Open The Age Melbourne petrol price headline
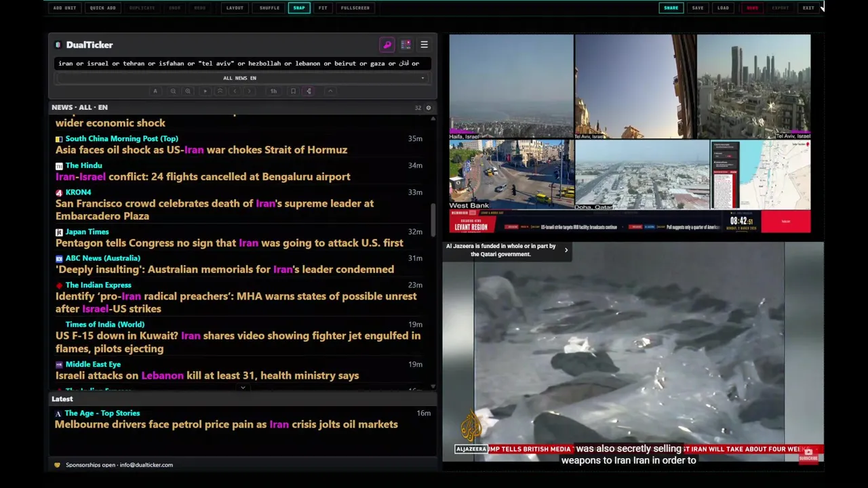Image resolution: width=868 pixels, height=488 pixels. click(226, 424)
